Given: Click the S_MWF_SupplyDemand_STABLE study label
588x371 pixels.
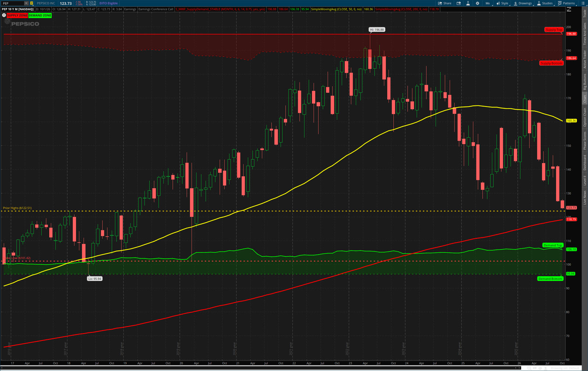Looking at the screenshot, I should coord(220,9).
